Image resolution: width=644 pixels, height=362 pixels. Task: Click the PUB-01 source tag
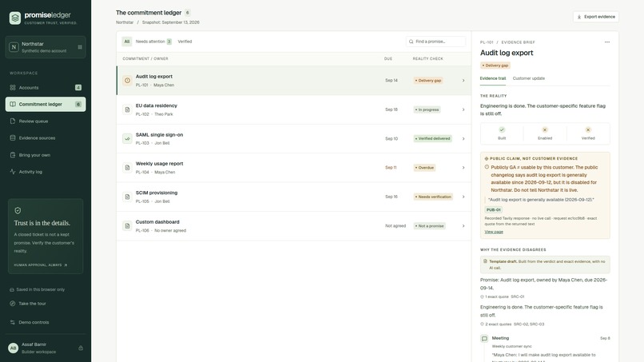493,209
